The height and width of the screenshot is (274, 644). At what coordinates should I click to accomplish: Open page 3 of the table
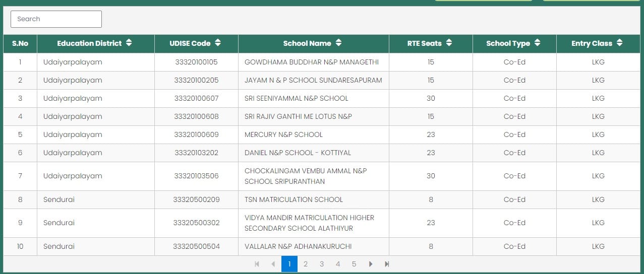pos(322,264)
